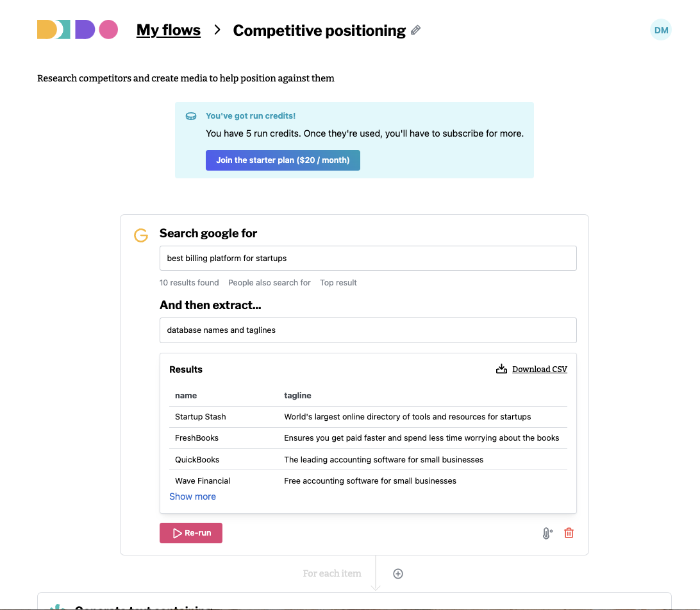
Task: Select the Top result option
Action: pyautogui.click(x=338, y=283)
